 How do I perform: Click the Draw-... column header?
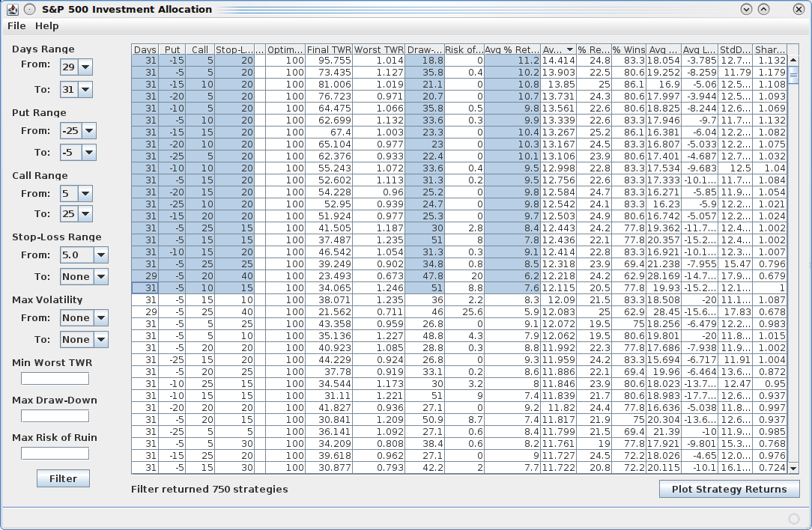(x=425, y=49)
